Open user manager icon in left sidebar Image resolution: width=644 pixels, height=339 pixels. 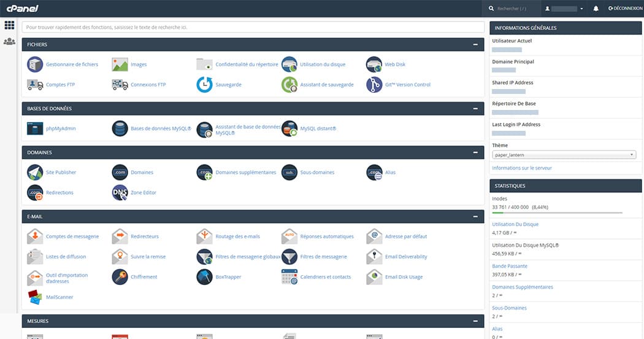[x=9, y=42]
